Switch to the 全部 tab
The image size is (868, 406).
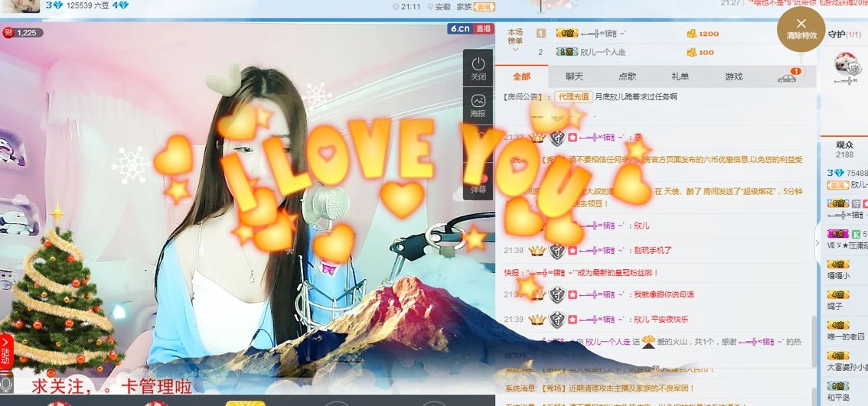521,76
